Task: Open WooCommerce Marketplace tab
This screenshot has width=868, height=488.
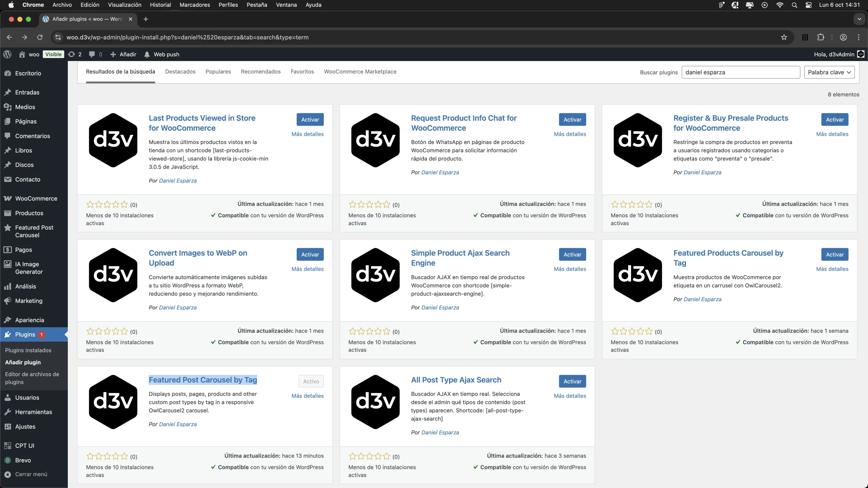Action: pos(360,72)
